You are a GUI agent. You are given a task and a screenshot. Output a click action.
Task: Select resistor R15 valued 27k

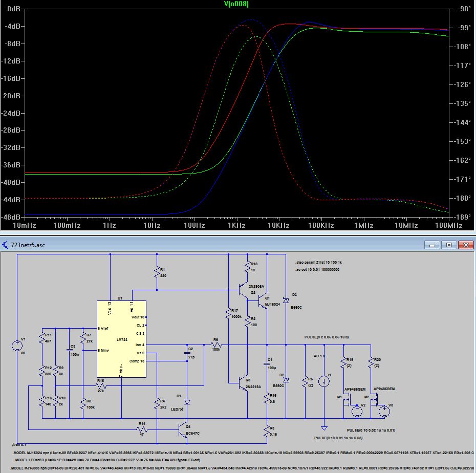point(101,385)
